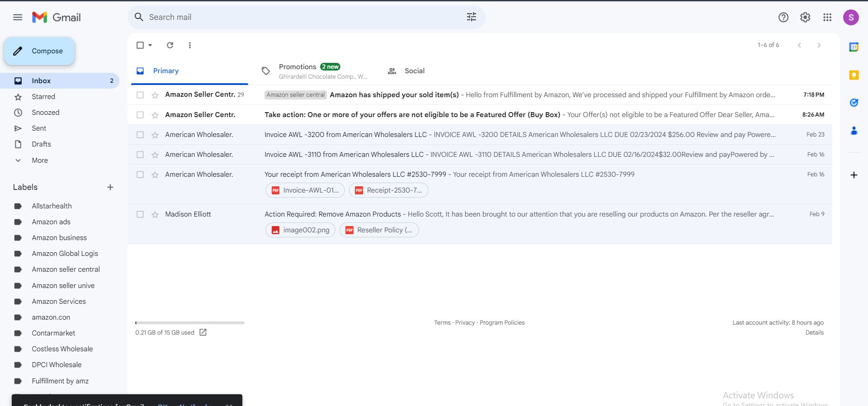Image resolution: width=868 pixels, height=406 pixels.
Task: Star the Invoice AWL -3200 email
Action: 155,135
